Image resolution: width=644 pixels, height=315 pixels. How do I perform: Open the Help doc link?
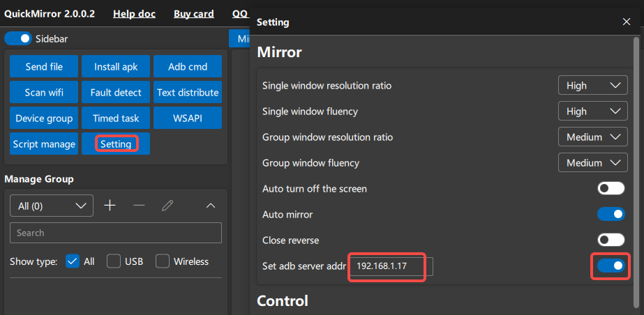tap(134, 14)
